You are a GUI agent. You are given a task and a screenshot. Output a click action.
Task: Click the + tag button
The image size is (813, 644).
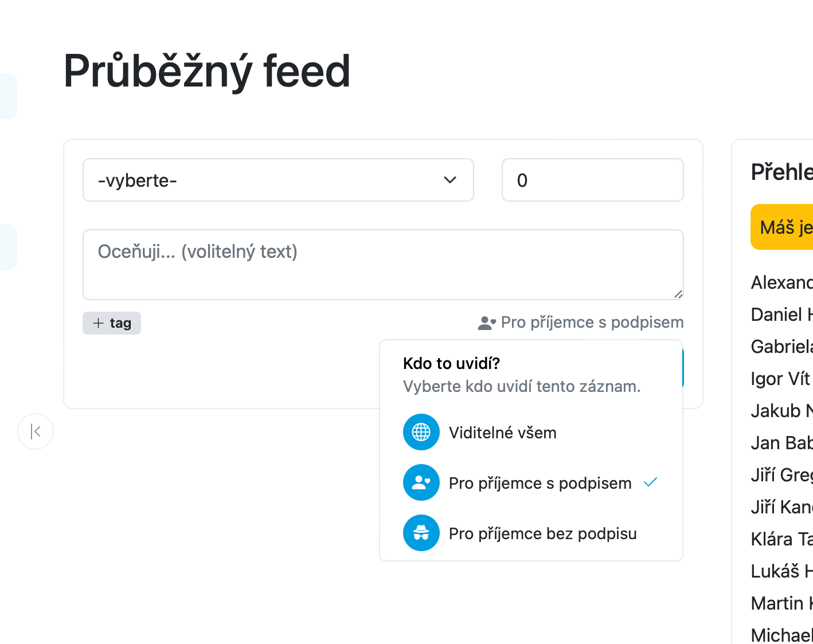[x=111, y=323]
